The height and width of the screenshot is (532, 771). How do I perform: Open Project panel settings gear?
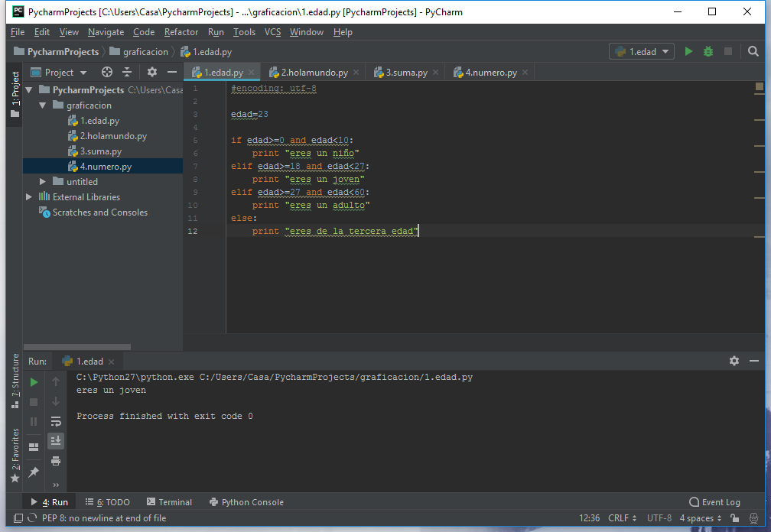pyautogui.click(x=152, y=72)
